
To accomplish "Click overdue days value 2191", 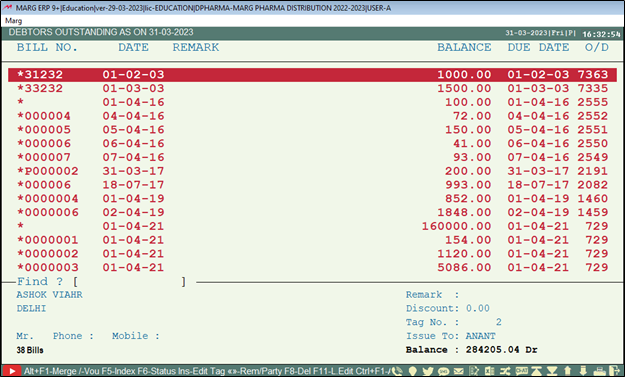I will 593,171.
